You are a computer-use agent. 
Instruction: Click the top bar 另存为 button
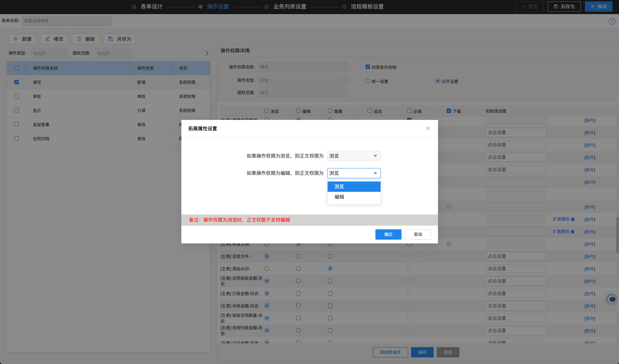564,7
